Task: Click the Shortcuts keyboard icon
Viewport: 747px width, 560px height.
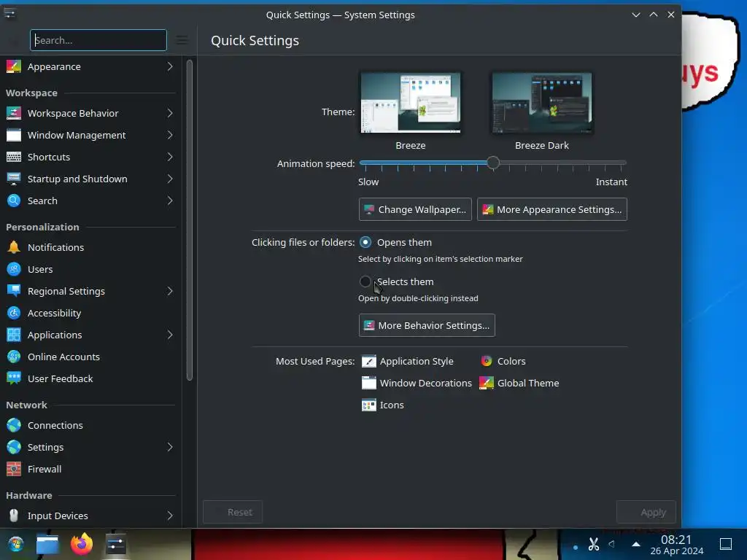Action: [14, 157]
